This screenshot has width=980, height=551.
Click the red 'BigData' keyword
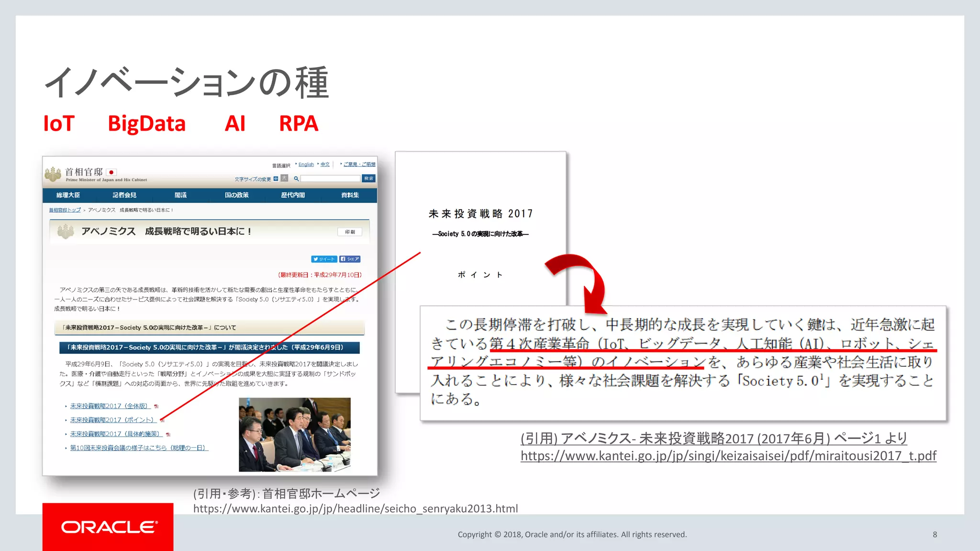pyautogui.click(x=146, y=124)
